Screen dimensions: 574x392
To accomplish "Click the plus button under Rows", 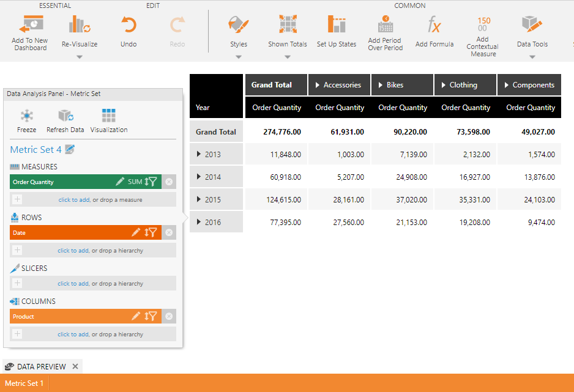I will tap(17, 250).
